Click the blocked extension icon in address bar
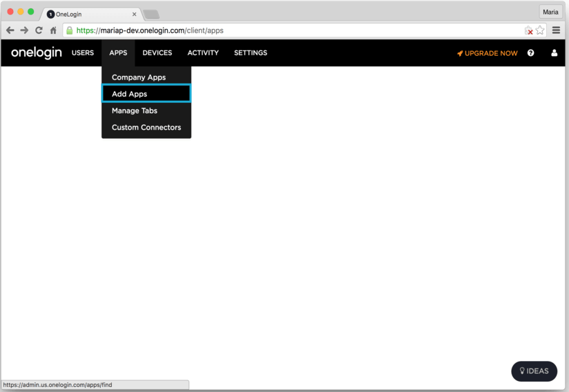The height and width of the screenshot is (392, 569). point(529,30)
